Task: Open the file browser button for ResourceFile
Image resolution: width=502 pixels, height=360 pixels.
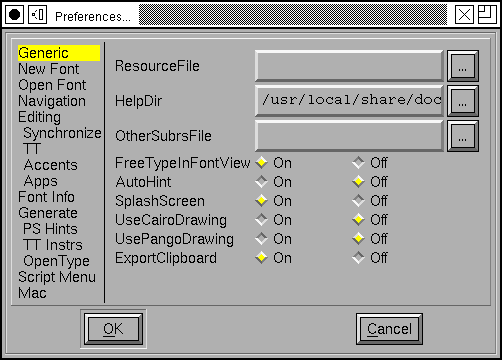Action: click(463, 66)
